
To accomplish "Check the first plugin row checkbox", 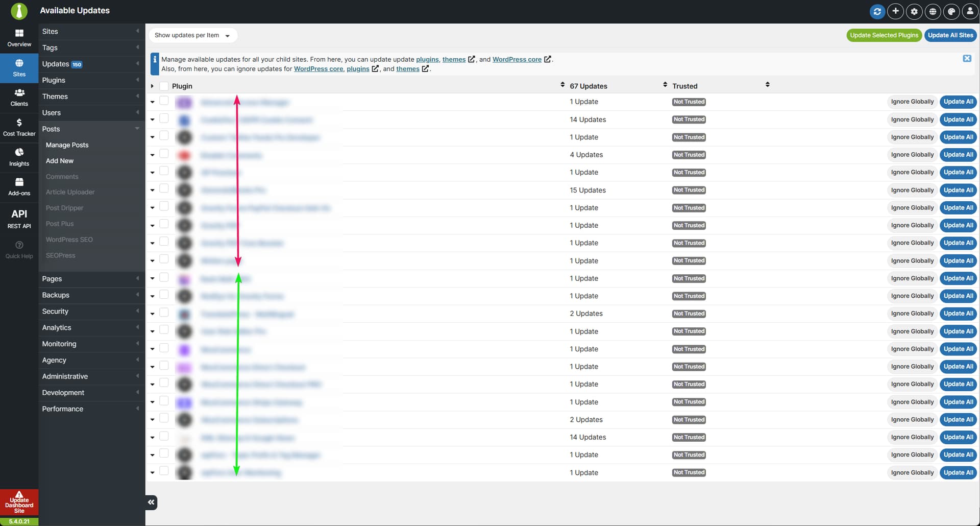I will [164, 101].
